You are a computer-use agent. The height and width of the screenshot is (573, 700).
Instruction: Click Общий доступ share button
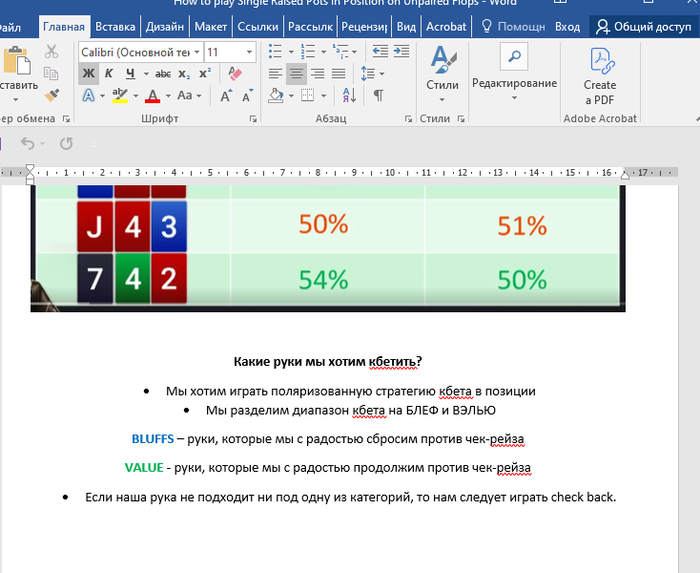[644, 27]
